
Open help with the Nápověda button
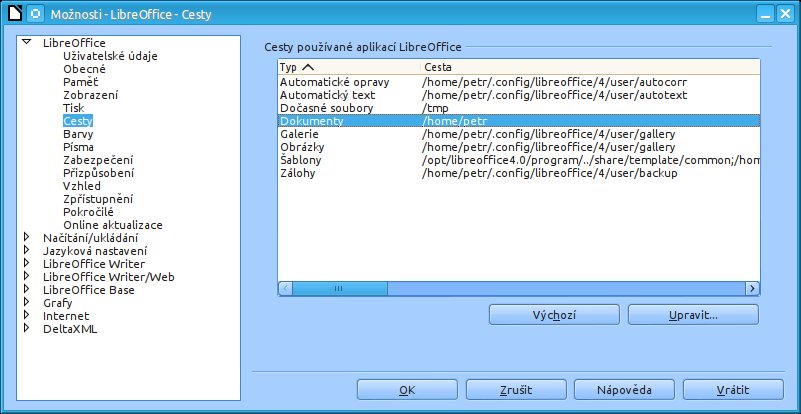[x=624, y=390]
